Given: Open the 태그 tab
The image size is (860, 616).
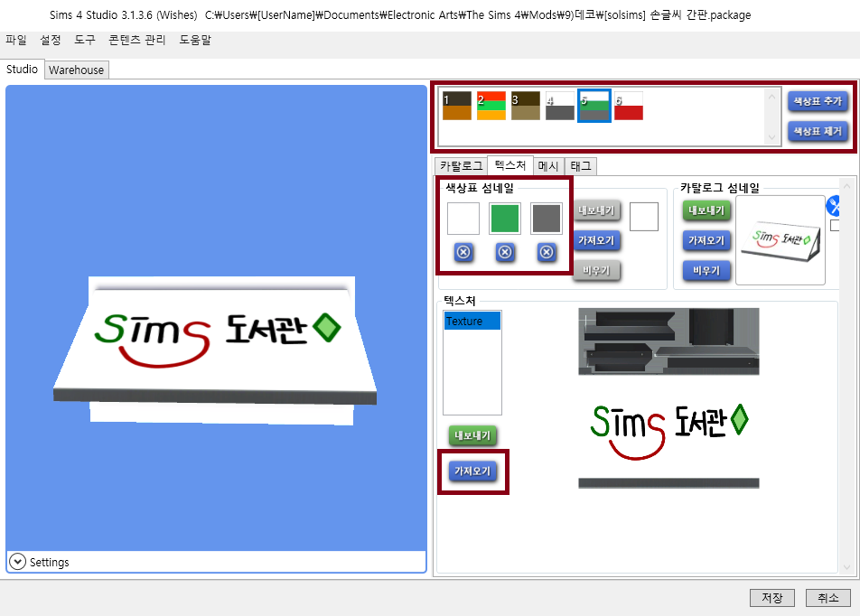Looking at the screenshot, I should coord(580,165).
